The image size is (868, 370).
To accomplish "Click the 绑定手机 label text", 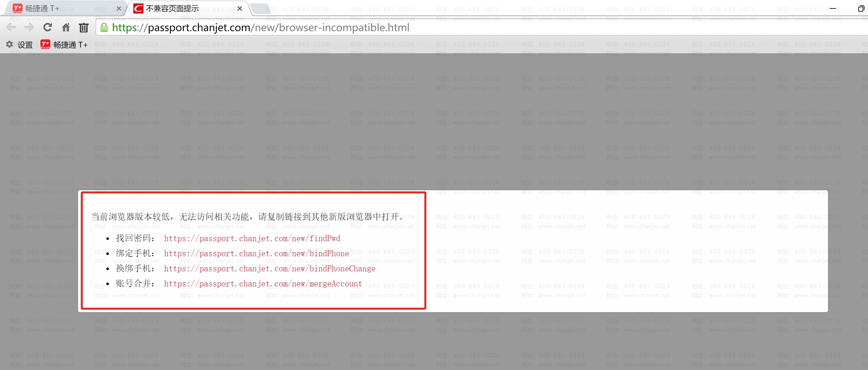I will click(133, 253).
